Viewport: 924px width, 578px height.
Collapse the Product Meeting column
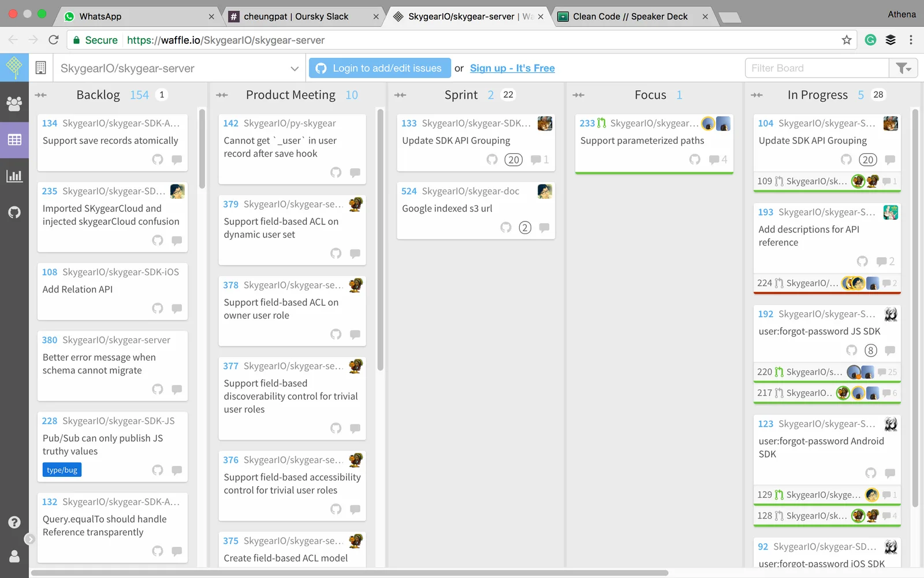point(222,95)
